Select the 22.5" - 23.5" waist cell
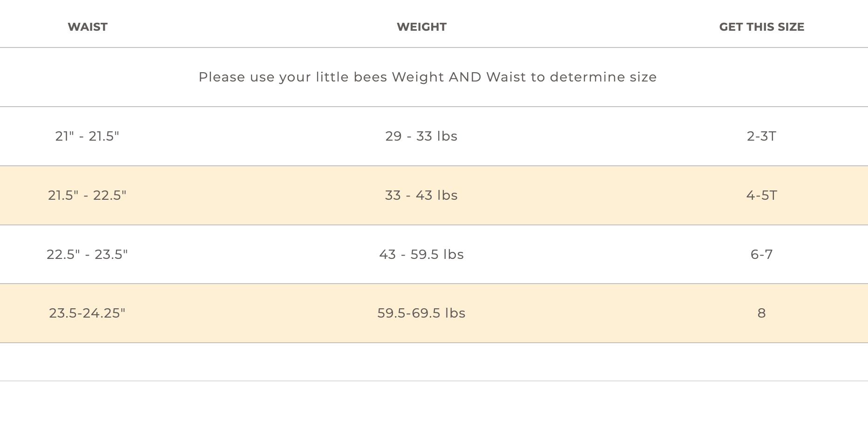Viewport: 868px width, 434px height. [87, 254]
